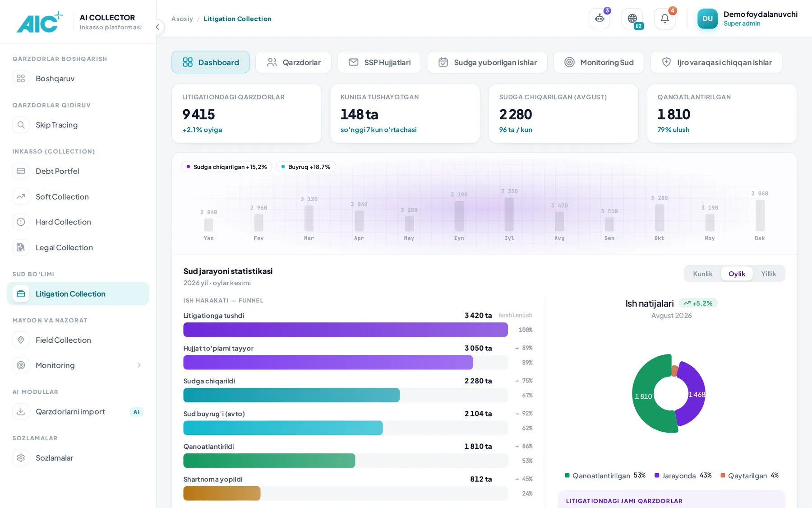Click the Litigation Collection briefcase icon
This screenshot has height=508, width=812.
pos(21,294)
